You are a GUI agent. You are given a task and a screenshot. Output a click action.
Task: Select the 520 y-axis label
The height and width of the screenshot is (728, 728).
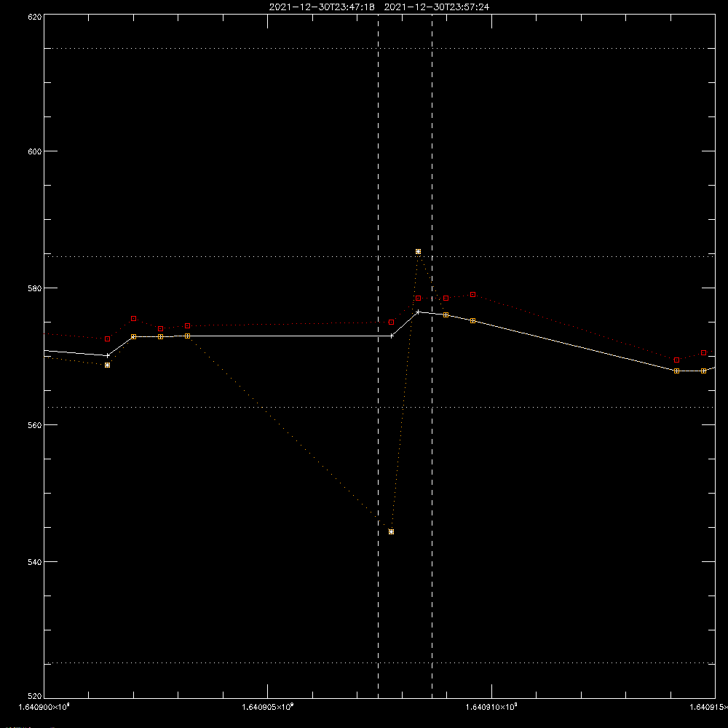tap(35, 696)
